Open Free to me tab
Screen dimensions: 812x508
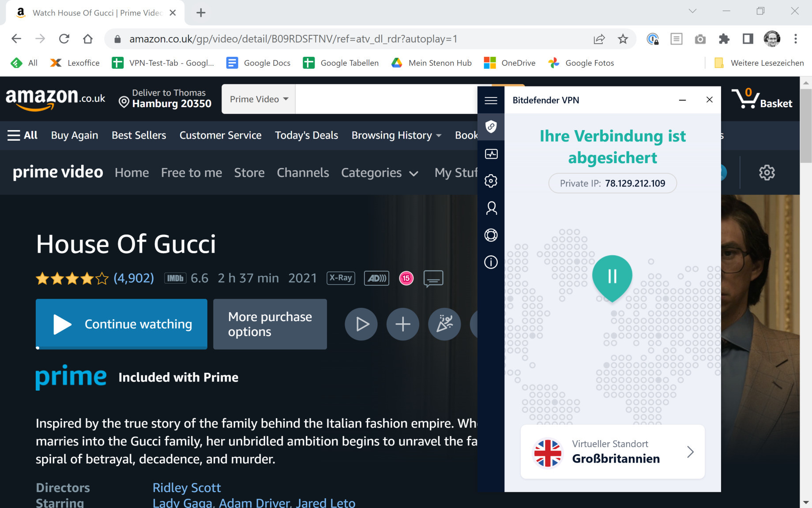(x=192, y=172)
